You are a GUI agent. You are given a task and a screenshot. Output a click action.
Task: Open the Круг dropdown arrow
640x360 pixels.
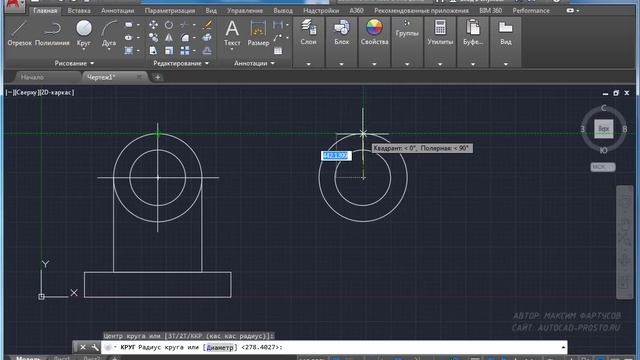84,49
